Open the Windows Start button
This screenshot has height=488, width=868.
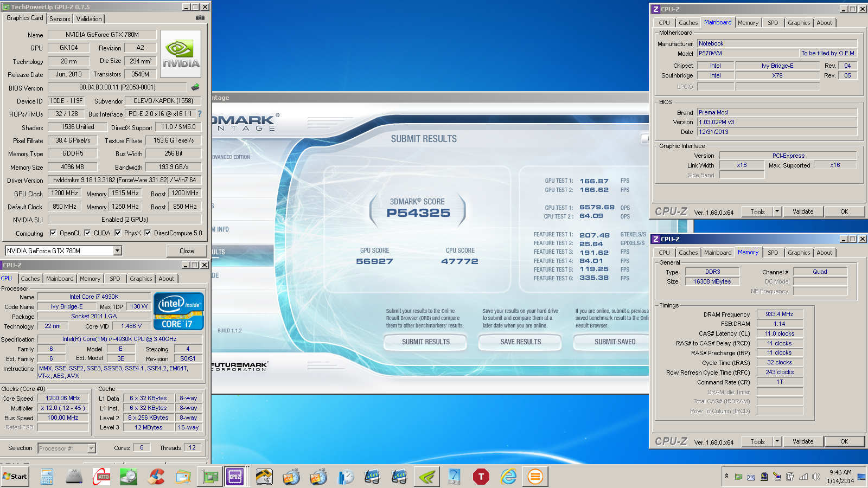click(15, 477)
